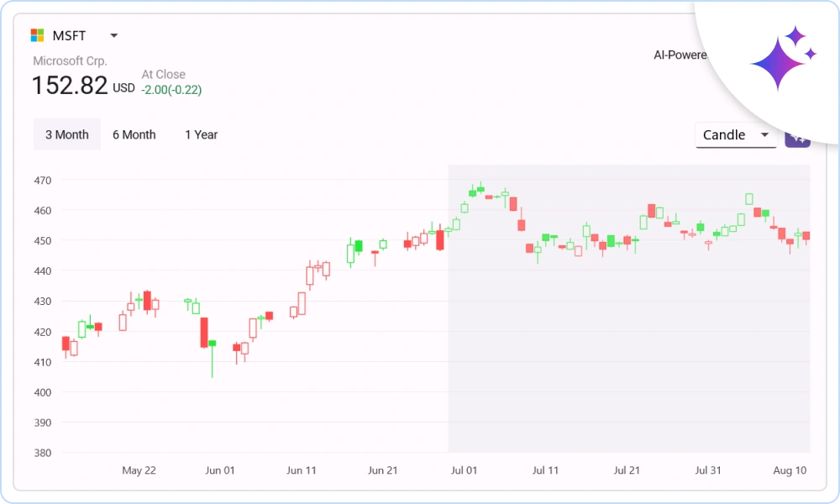The image size is (840, 504).
Task: Click the purple AI sparkle button beside Candle
Action: tap(797, 139)
